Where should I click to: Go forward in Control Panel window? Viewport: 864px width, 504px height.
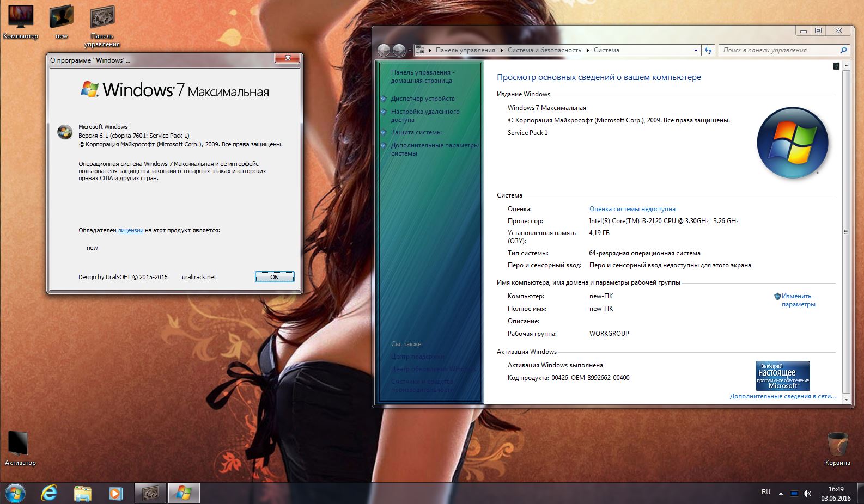399,50
